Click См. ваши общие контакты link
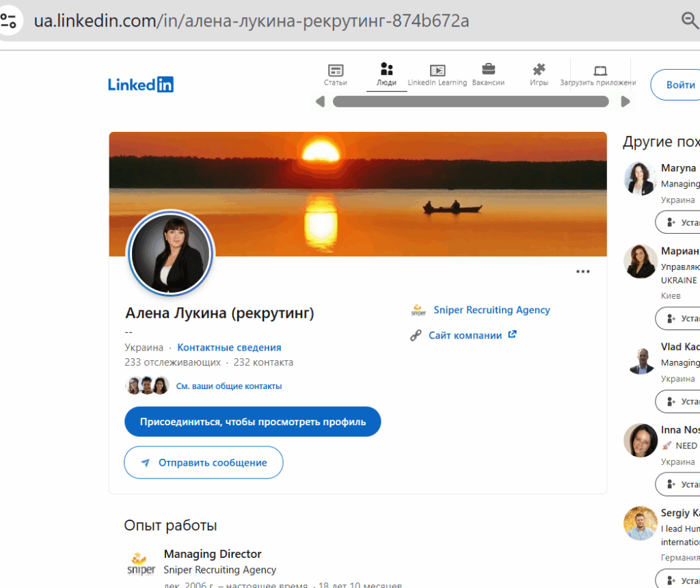The height and width of the screenshot is (588, 700). pyautogui.click(x=228, y=386)
